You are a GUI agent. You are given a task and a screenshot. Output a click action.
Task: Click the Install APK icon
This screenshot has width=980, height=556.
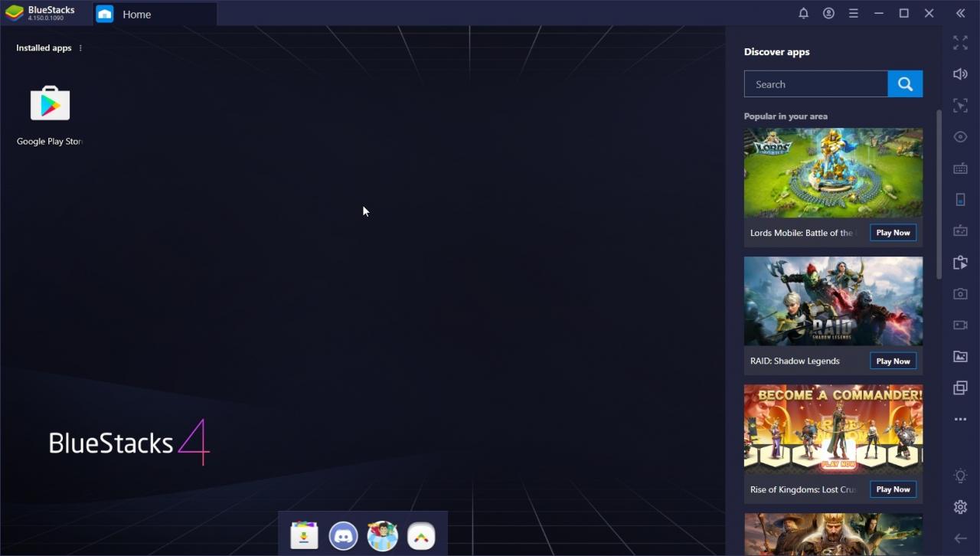960,263
